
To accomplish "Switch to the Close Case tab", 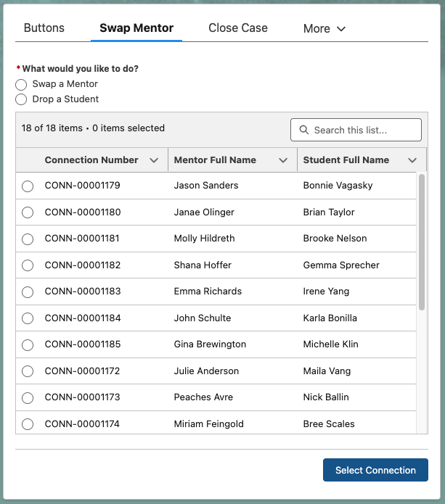I will 238,28.
